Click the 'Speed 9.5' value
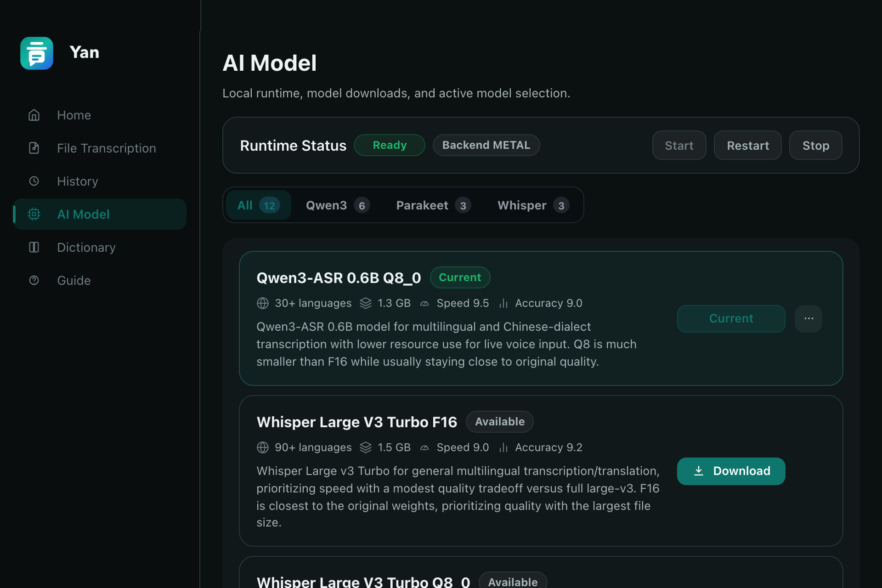Viewport: 882px width, 588px height. click(x=463, y=303)
